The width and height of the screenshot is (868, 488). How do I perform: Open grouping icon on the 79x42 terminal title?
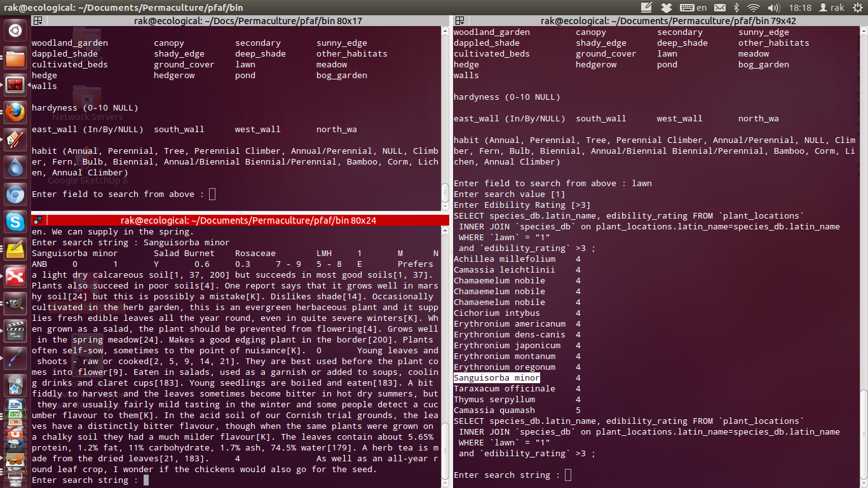(460, 20)
